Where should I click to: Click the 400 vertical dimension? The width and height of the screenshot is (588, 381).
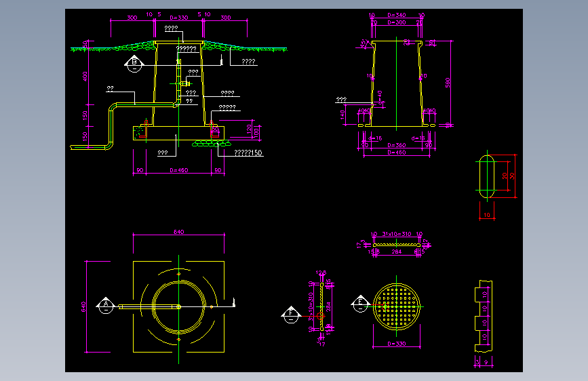[85, 77]
